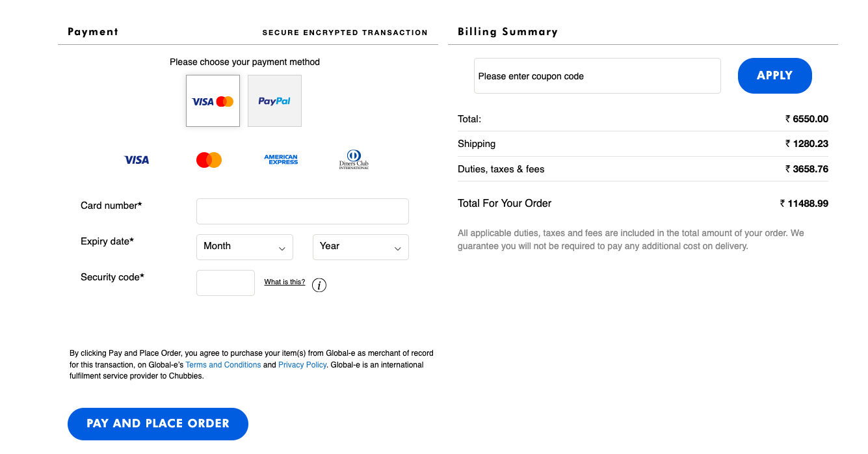Click the Month dropdown chevron arrow
The width and height of the screenshot is (868, 454).
tap(282, 248)
